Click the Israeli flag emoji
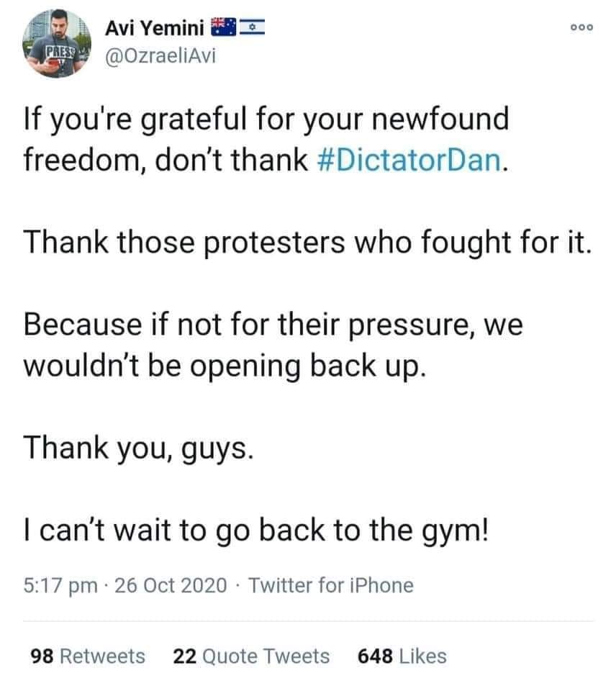 coord(251,28)
